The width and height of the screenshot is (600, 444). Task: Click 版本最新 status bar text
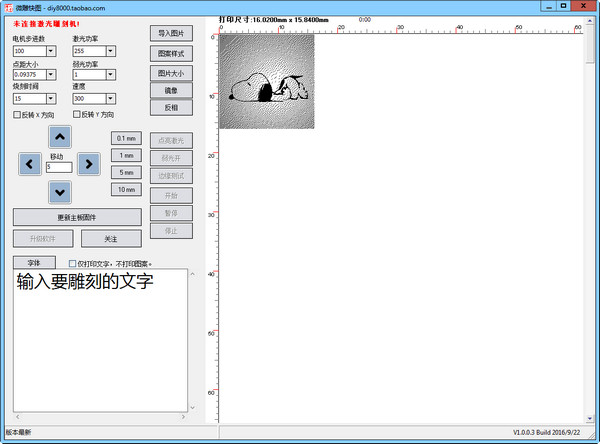tap(18, 432)
